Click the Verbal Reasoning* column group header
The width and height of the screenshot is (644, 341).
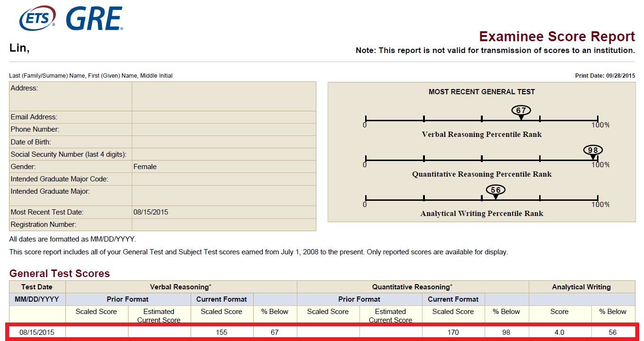coord(181,287)
